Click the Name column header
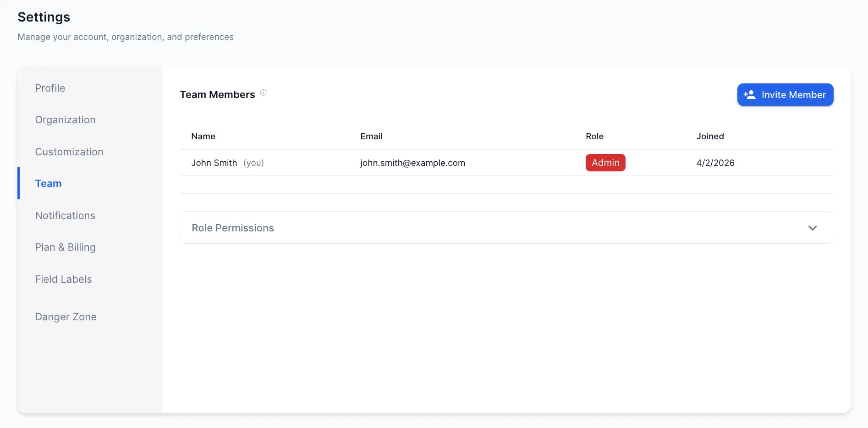Image resolution: width=868 pixels, height=428 pixels. [x=203, y=136]
